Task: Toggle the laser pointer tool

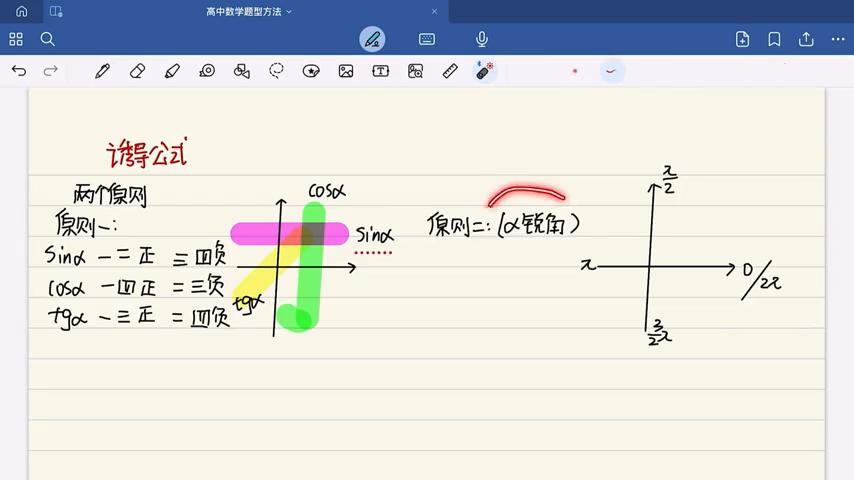Action: pos(485,71)
